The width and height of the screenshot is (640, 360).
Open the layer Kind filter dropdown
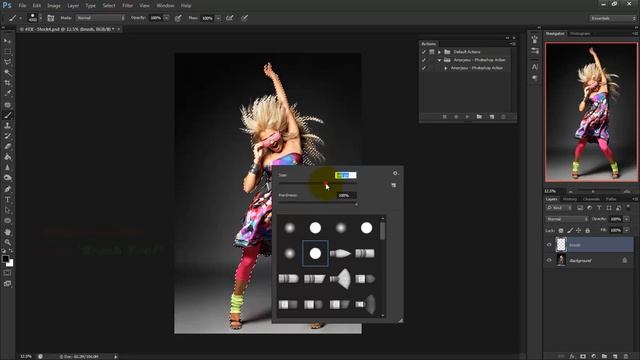coord(558,208)
